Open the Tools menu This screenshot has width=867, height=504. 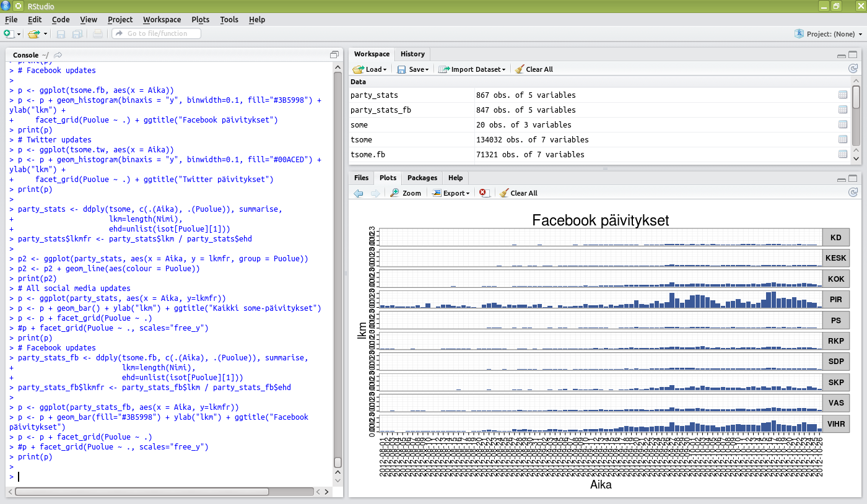coord(229,19)
